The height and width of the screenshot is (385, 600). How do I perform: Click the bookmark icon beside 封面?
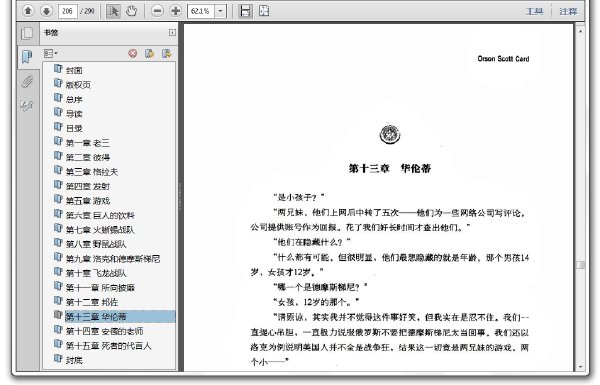point(58,69)
